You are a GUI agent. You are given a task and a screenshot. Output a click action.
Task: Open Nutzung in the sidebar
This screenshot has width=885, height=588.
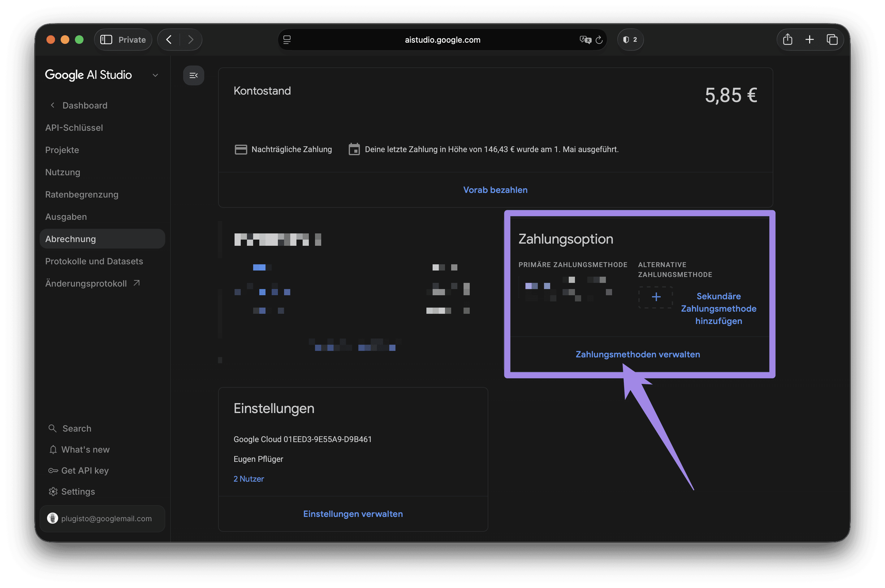63,172
